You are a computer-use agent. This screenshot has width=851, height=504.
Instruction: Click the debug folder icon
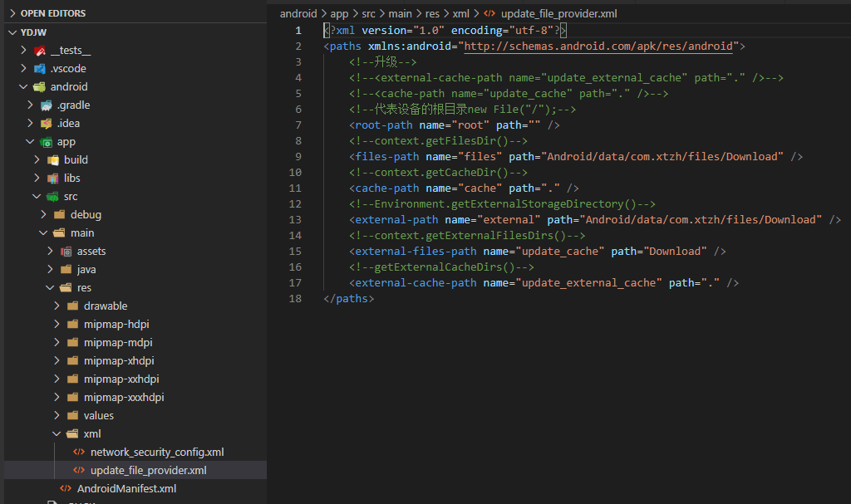tap(60, 215)
